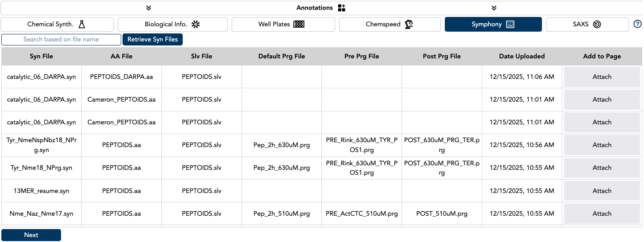
Task: Collapse Annotations using left double chevron
Action: tap(149, 8)
